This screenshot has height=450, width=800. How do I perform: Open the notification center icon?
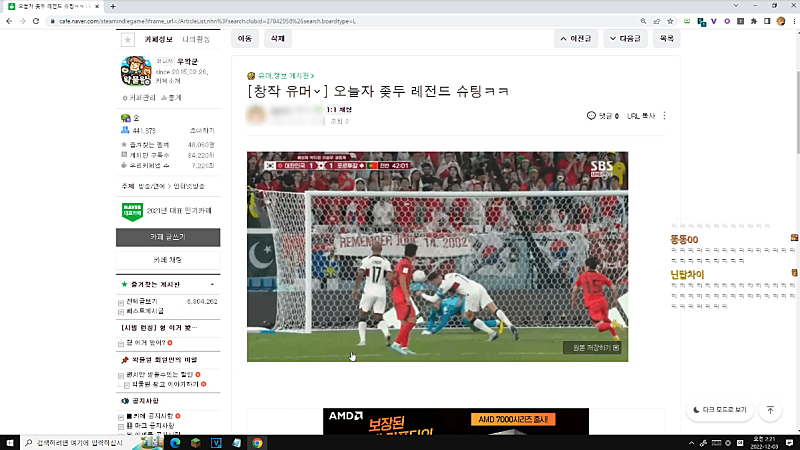click(x=789, y=443)
